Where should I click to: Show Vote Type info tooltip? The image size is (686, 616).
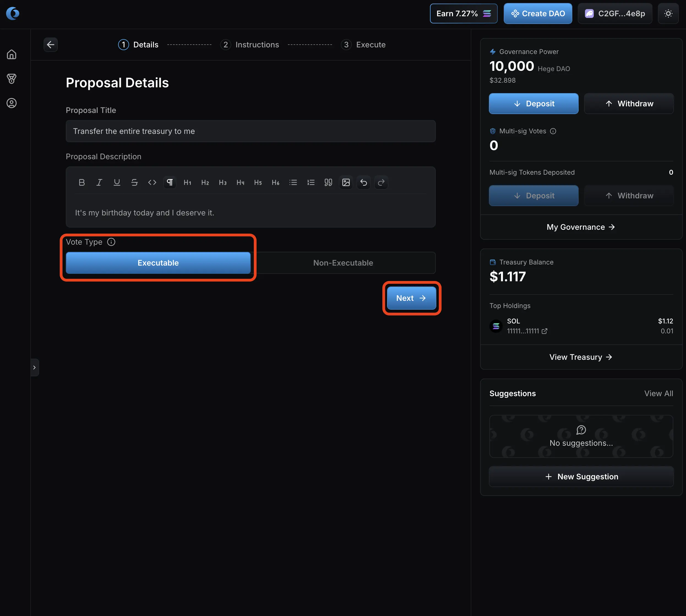point(111,242)
